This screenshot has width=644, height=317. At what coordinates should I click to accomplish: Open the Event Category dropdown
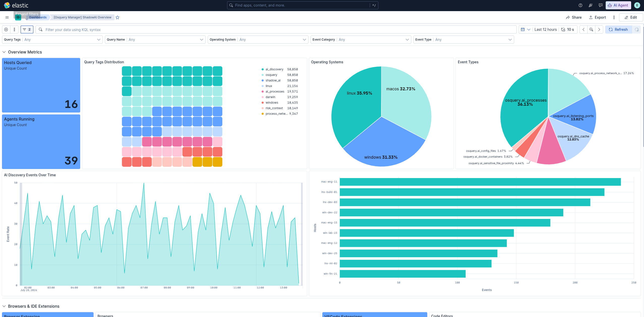361,40
